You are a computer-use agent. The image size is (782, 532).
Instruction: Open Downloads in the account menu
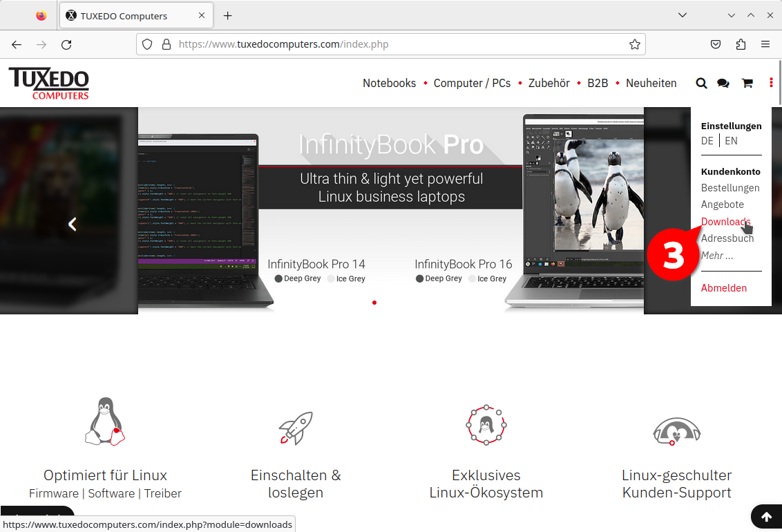725,221
